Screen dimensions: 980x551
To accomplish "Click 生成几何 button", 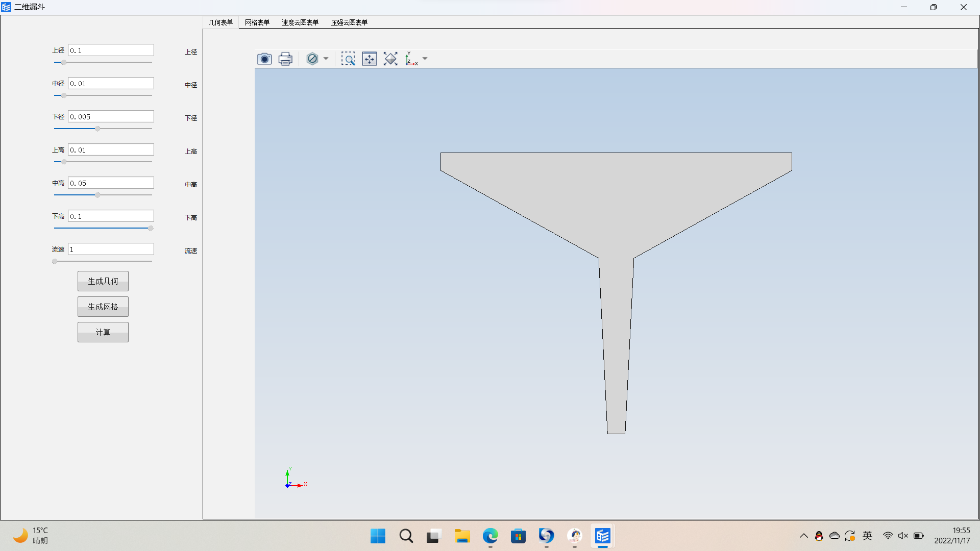I will (x=102, y=281).
